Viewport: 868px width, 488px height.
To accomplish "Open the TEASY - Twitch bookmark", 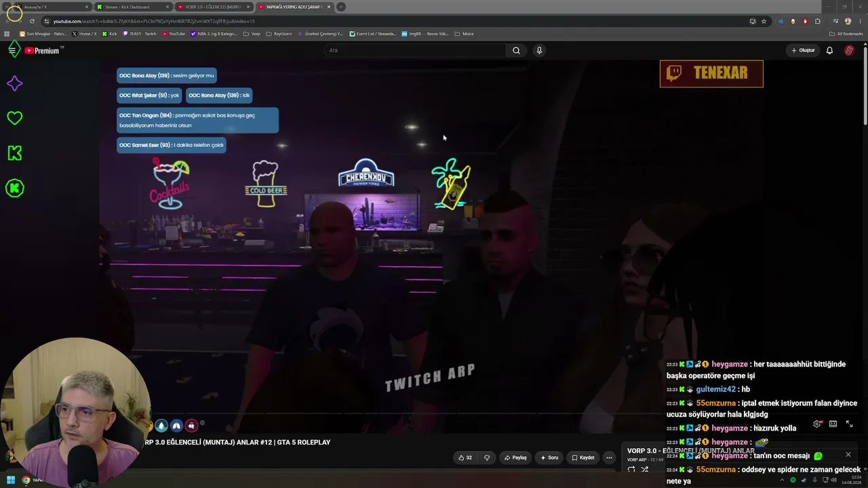I will 139,34.
